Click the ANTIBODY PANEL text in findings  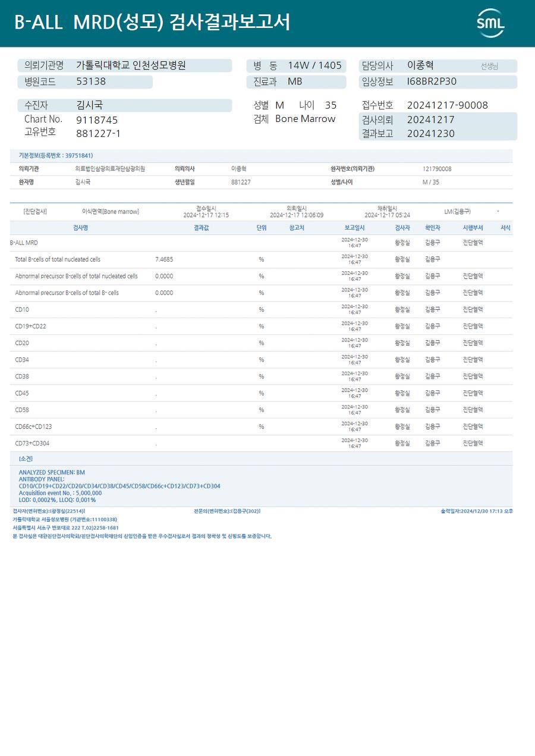(42, 479)
